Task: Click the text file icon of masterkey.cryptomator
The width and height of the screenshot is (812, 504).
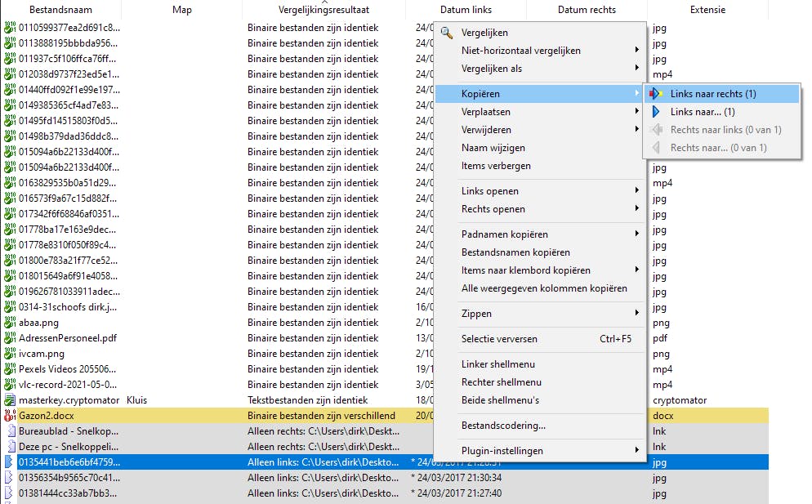Action: click(x=9, y=400)
